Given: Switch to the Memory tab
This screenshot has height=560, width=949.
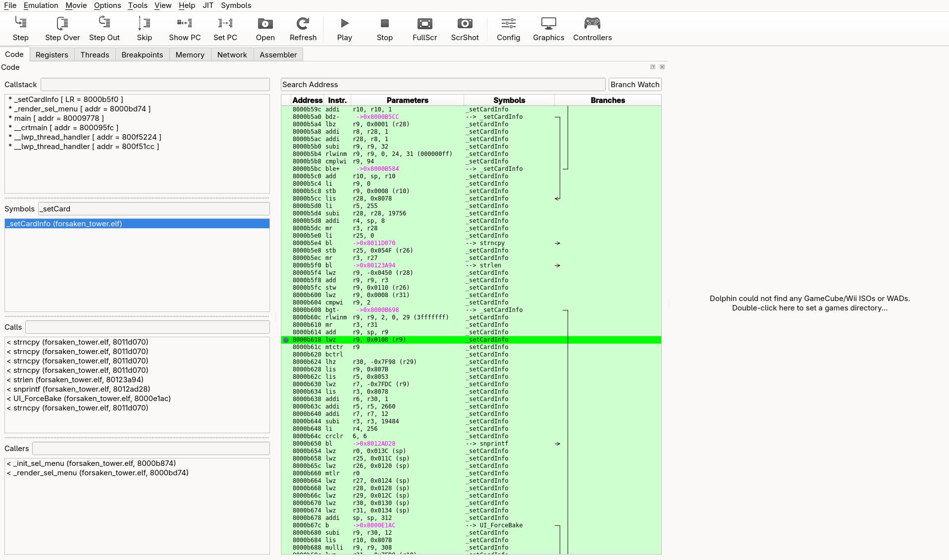Looking at the screenshot, I should (x=190, y=55).
